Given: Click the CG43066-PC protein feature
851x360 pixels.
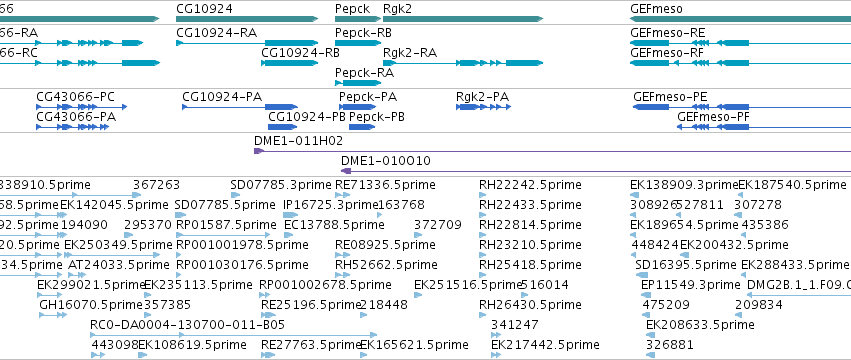Looking at the screenshot, I should 82,107.
